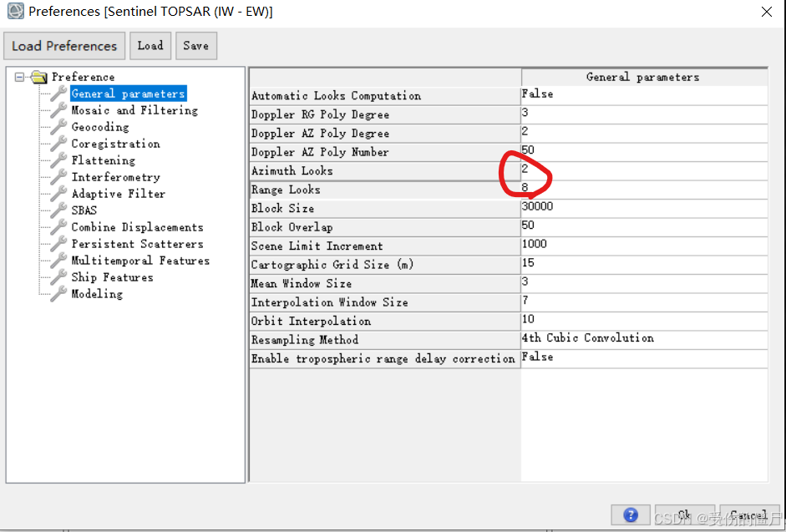This screenshot has width=786, height=532.
Task: Click the Preference folder icon
Action: (38, 77)
